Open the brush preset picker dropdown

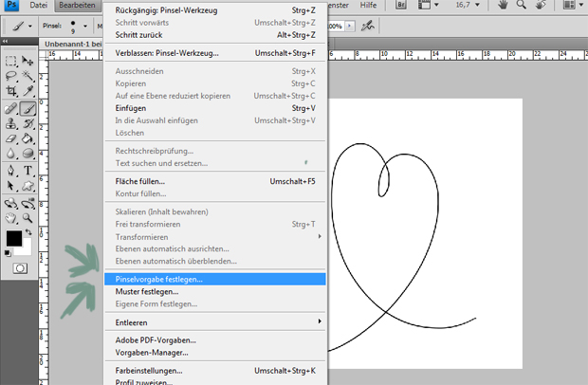pyautogui.click(x=86, y=27)
